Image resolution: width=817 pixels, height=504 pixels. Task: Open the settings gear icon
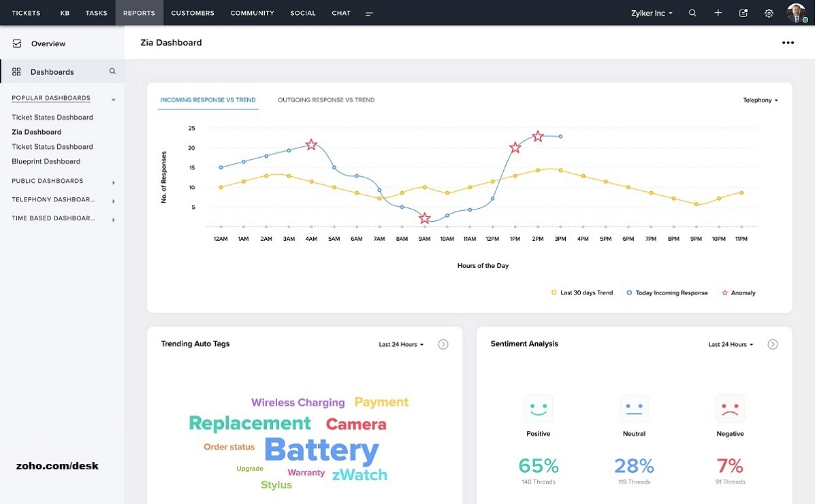(769, 13)
